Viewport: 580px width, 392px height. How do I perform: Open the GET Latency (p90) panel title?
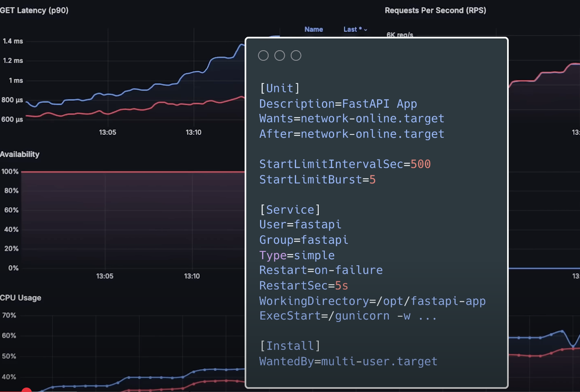34,11
